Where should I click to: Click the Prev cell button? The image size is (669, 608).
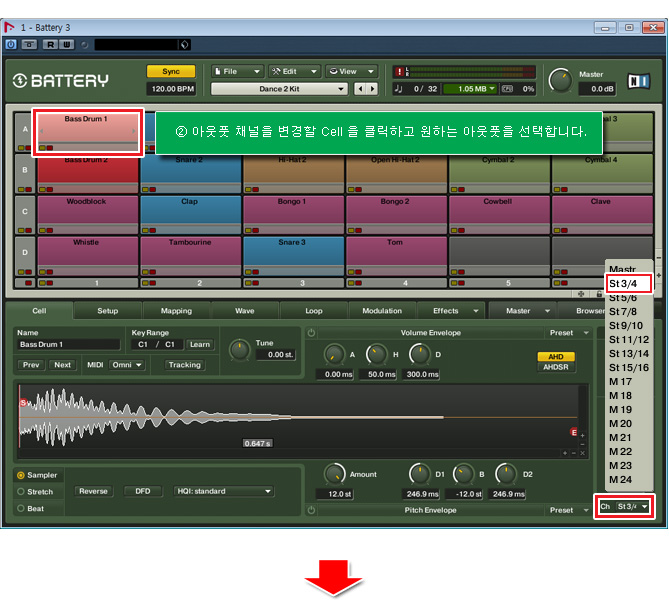click(31, 365)
